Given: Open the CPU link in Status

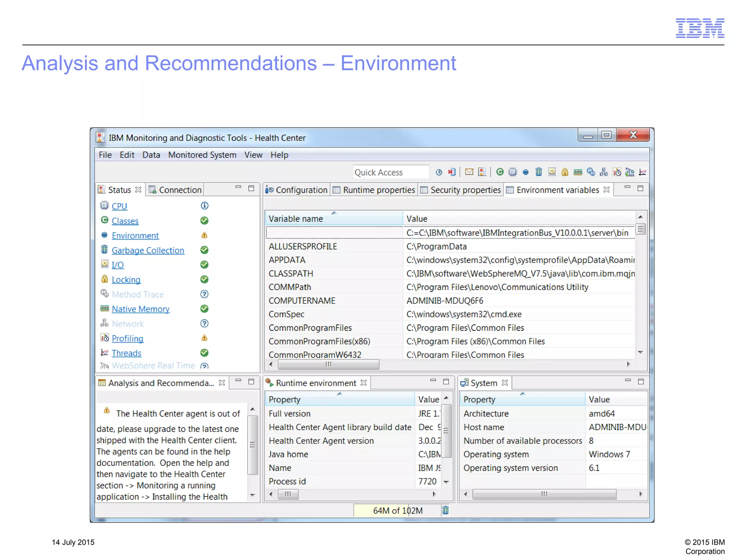Looking at the screenshot, I should pyautogui.click(x=119, y=206).
